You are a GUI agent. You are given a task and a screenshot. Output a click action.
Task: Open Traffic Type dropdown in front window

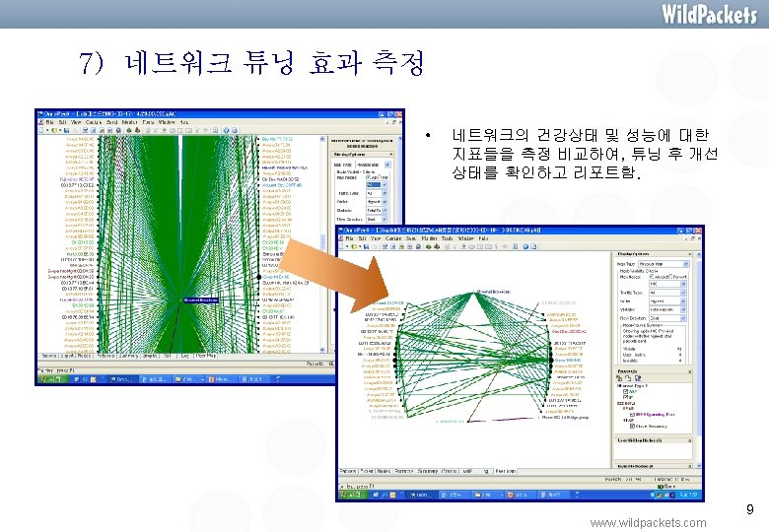667,293
